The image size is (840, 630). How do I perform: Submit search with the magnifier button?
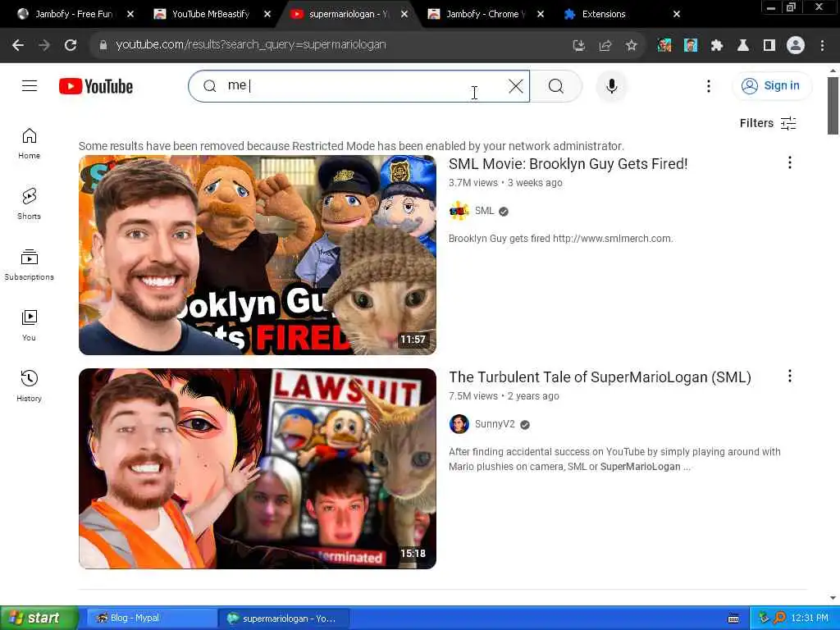[x=555, y=85]
